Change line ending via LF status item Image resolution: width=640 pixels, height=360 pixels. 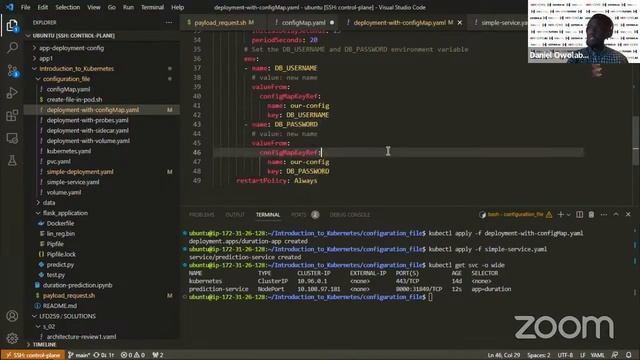583,355
